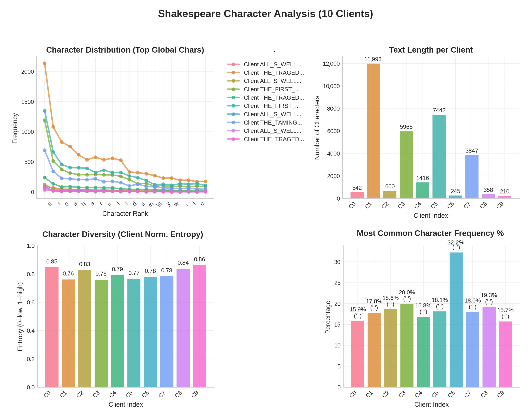Viewport: 532px width, 415px height.
Task: Click the Number of Characters axis label
Action: coord(317,128)
